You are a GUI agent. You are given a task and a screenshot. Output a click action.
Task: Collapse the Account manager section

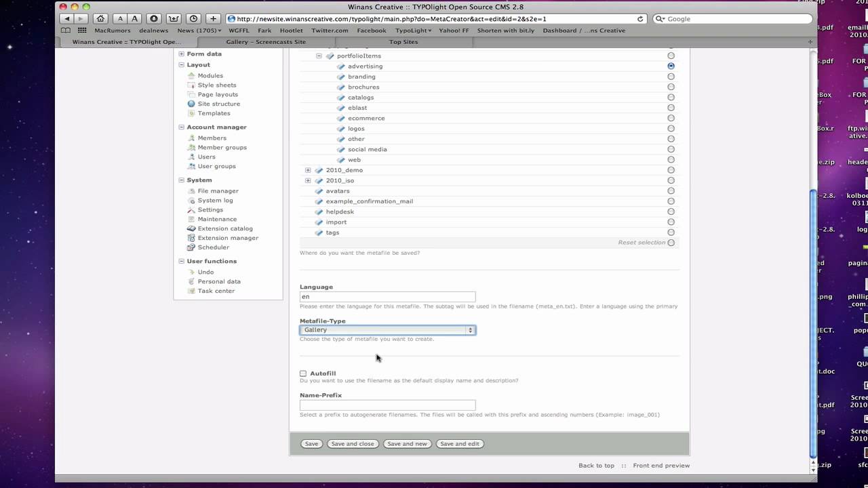point(181,127)
